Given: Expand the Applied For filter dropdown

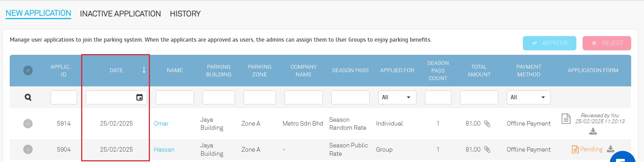Looking at the screenshot, I should [397, 97].
